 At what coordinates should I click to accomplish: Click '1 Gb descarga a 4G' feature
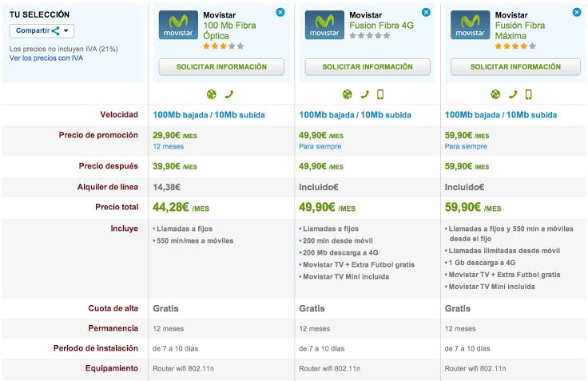coord(482,263)
